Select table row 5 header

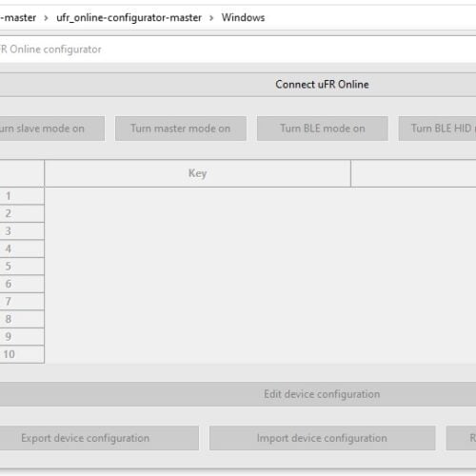tap(22, 267)
